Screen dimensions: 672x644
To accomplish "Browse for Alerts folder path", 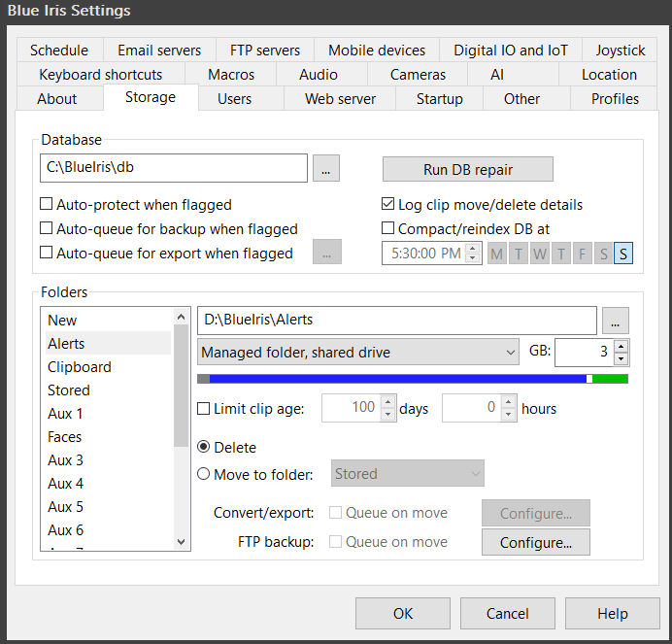I will tap(616, 321).
